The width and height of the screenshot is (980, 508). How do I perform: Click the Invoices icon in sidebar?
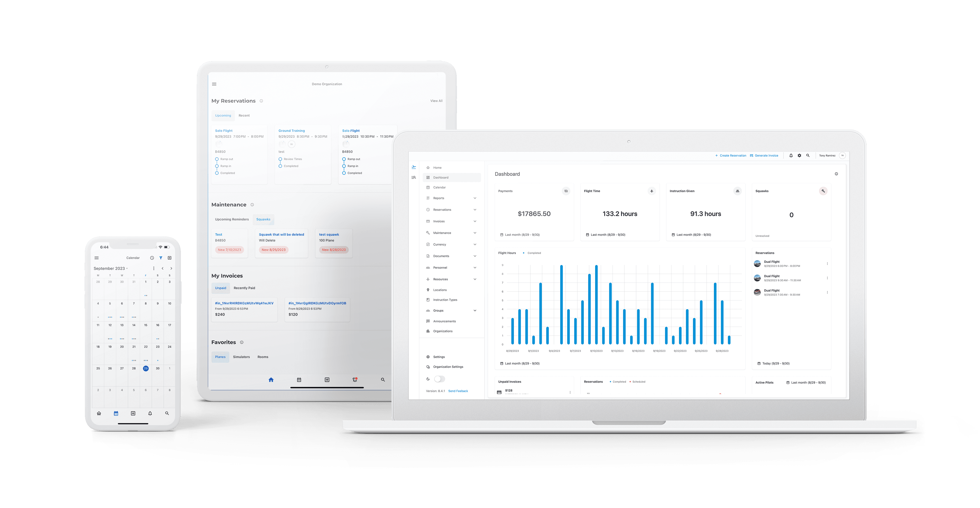[x=429, y=221]
